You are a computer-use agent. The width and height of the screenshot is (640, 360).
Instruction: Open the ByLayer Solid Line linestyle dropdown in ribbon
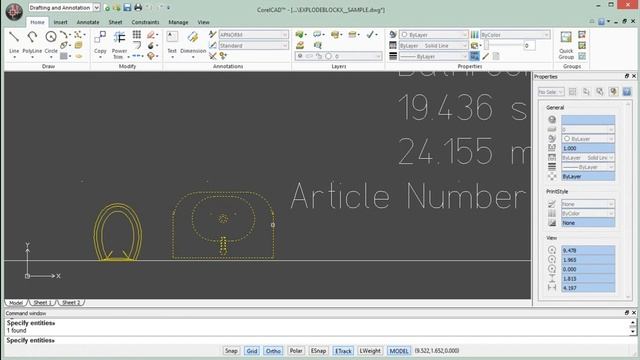[433, 46]
